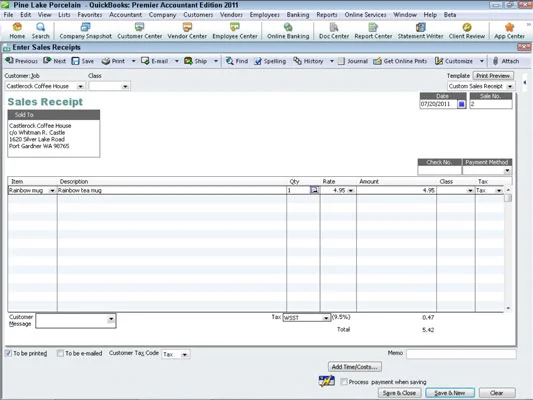533x400 pixels.
Task: Click the Customize toolbar icon
Action: point(454,61)
